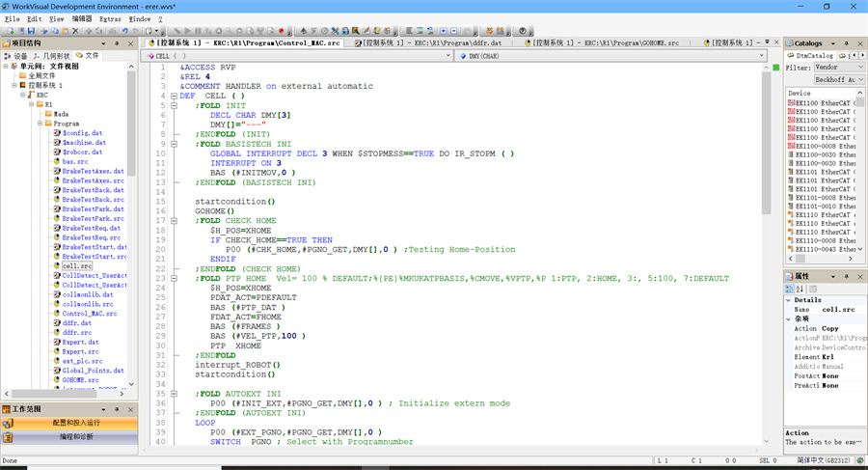
Task: Select BrakeTestAxes.dat in the file tree
Action: pos(93,171)
